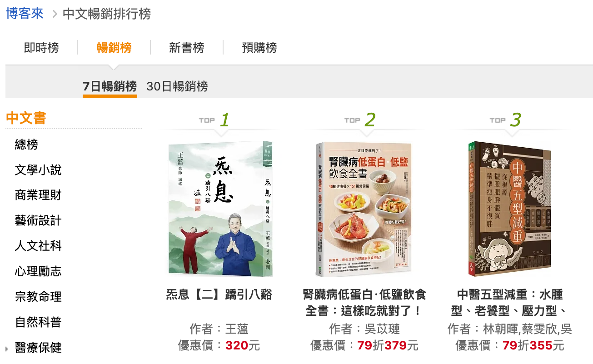Click author link 王薀

[x=237, y=329]
